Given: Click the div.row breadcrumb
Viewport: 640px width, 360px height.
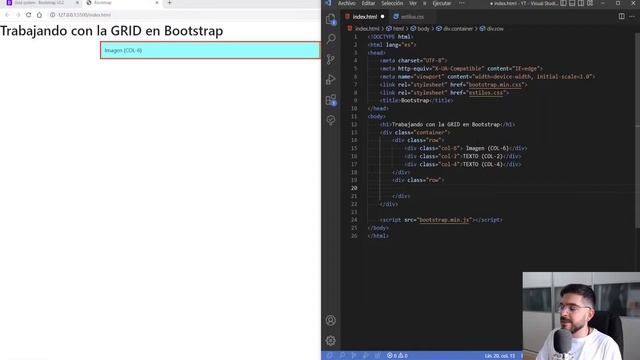Looking at the screenshot, I should (x=492, y=29).
